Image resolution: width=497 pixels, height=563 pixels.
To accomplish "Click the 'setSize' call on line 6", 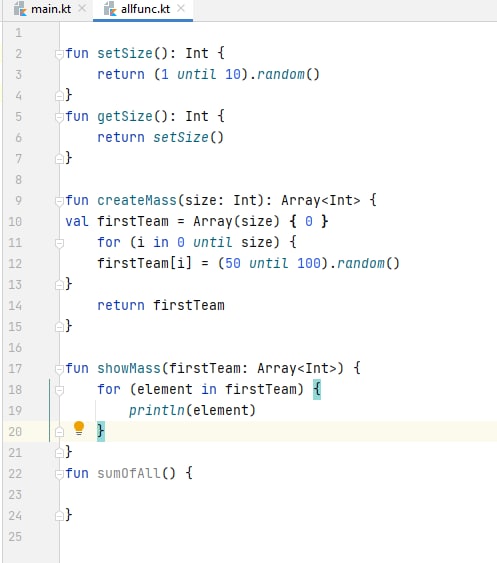I will tap(181, 138).
